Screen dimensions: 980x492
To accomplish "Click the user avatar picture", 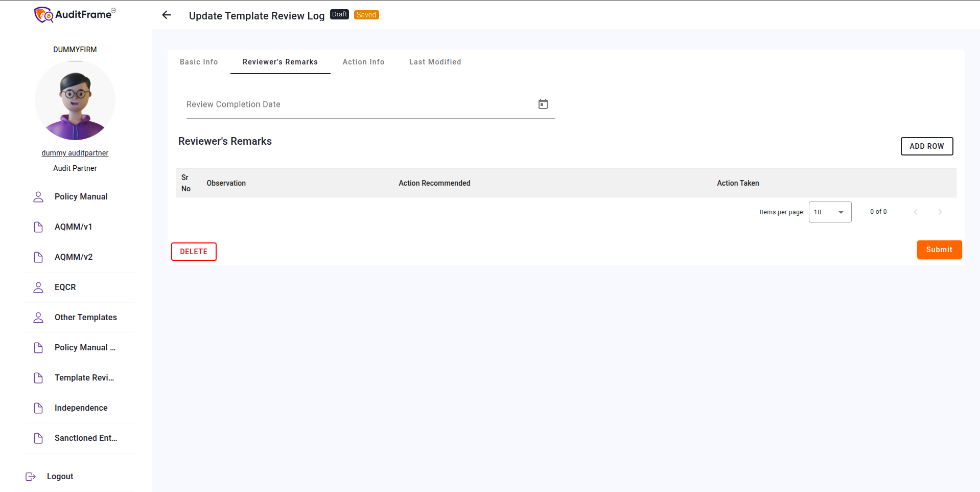I will (x=75, y=100).
